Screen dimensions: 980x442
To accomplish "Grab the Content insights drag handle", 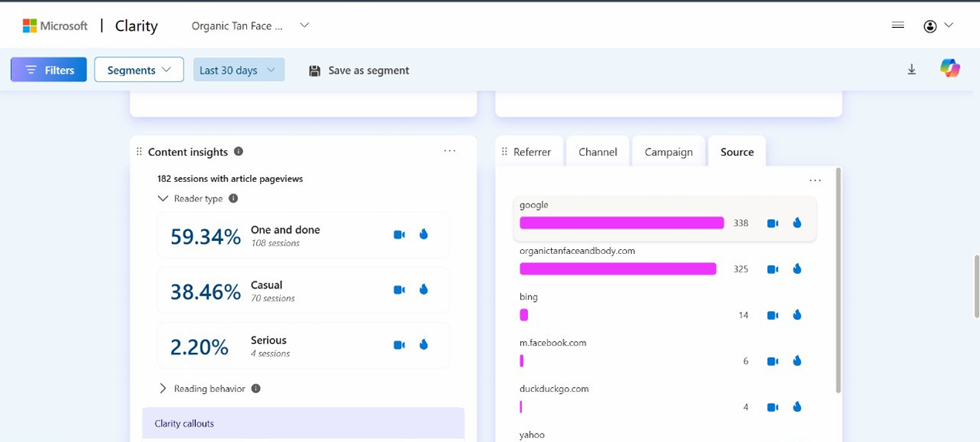I will click(139, 152).
